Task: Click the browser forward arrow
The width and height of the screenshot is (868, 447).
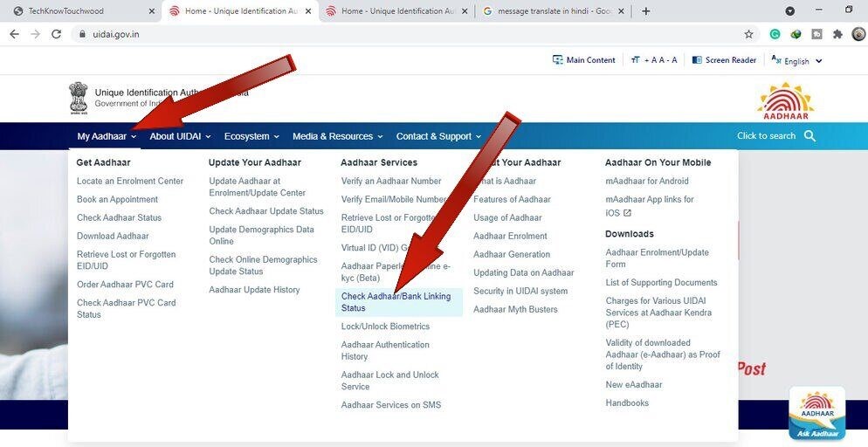Action: point(36,34)
